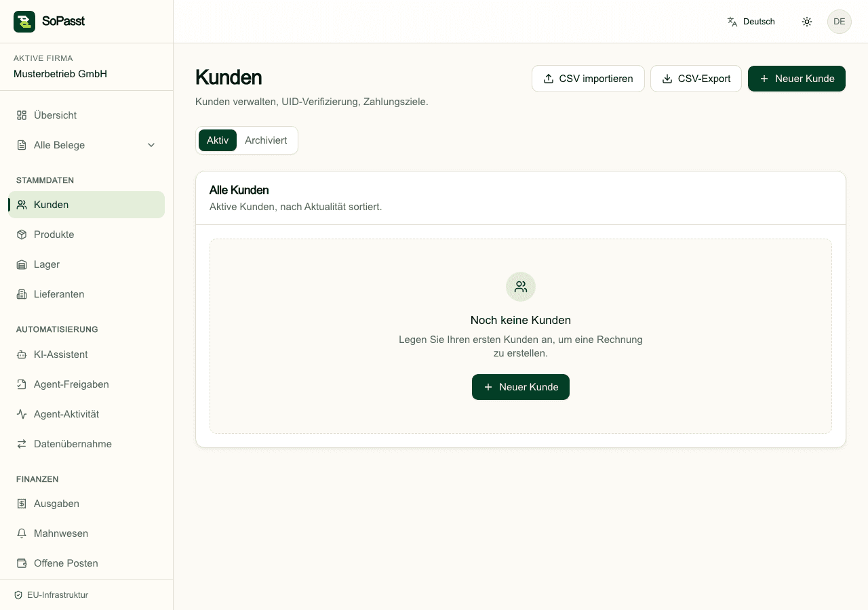Open Agent-Freigaben in the sidebar
This screenshot has height=610, width=868.
click(x=87, y=384)
